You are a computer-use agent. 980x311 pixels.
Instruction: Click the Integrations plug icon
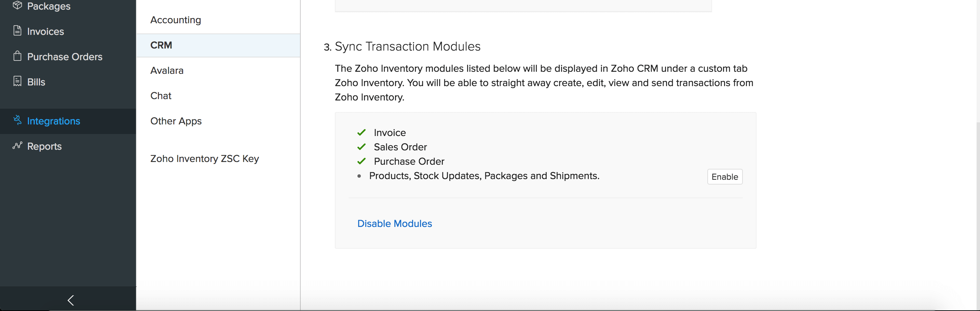point(17,120)
